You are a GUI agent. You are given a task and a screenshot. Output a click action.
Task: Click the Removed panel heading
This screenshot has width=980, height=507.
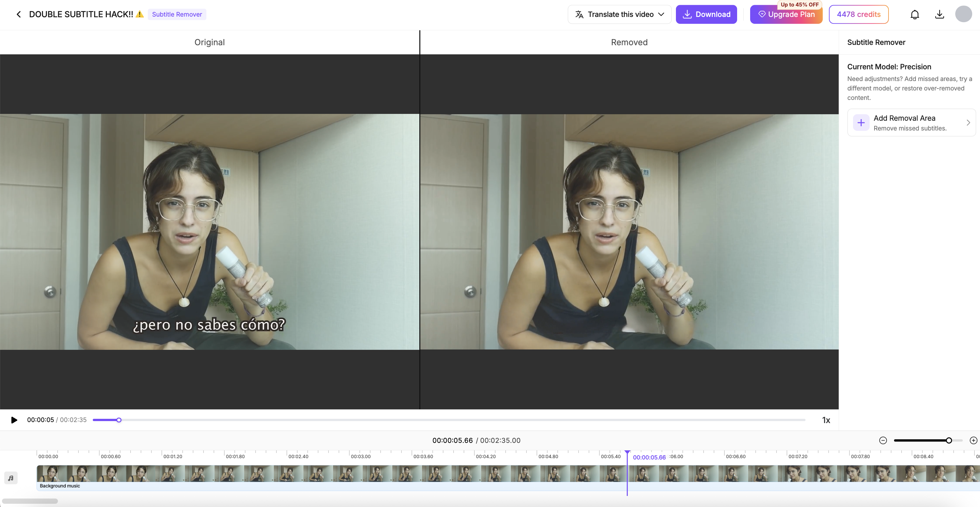pyautogui.click(x=629, y=42)
